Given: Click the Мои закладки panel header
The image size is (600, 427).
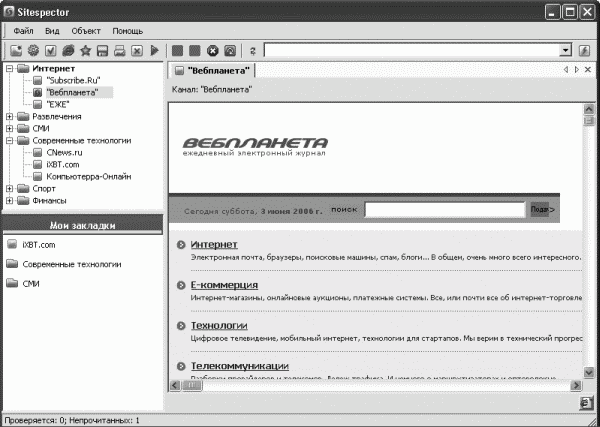Looking at the screenshot, I should [x=83, y=225].
